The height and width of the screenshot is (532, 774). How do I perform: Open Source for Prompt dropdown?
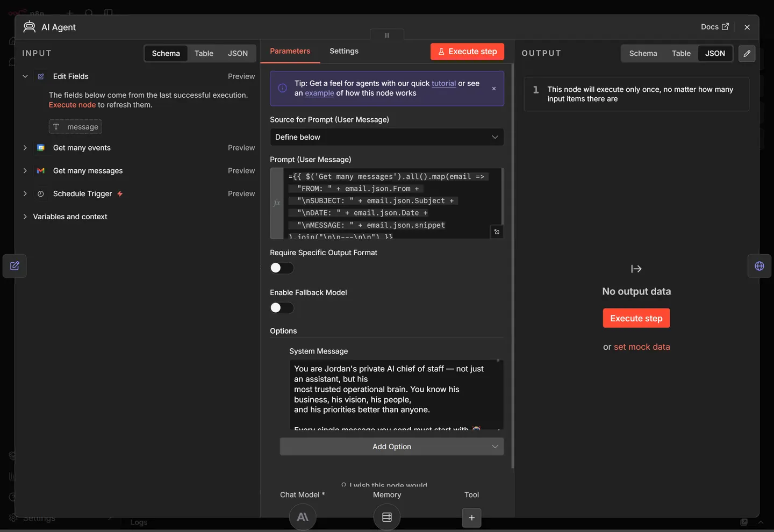pos(387,137)
